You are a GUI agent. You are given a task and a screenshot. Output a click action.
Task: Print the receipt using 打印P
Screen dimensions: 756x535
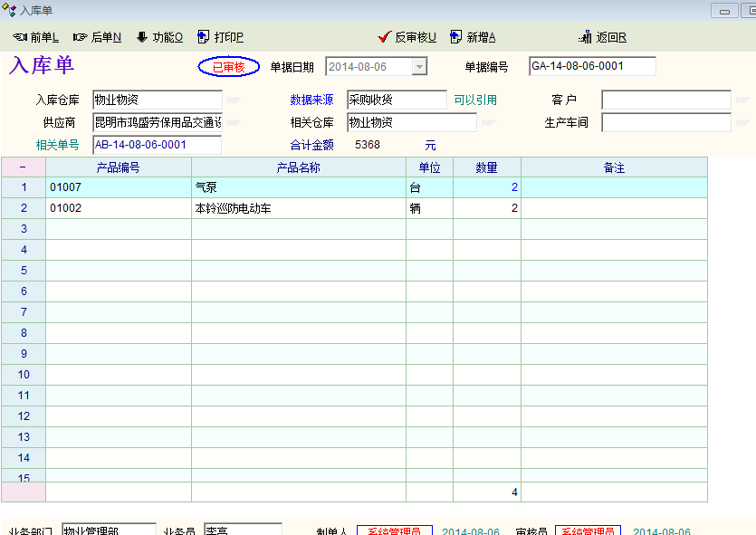220,37
